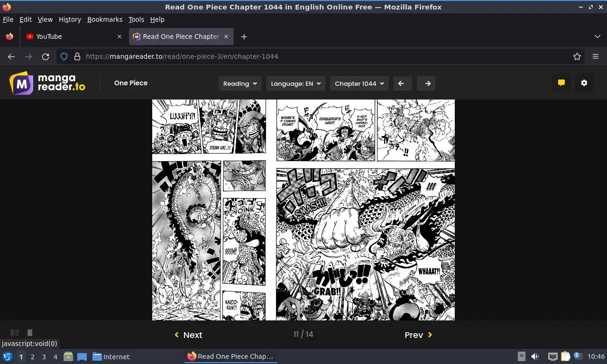Open the History menu

coord(70,19)
